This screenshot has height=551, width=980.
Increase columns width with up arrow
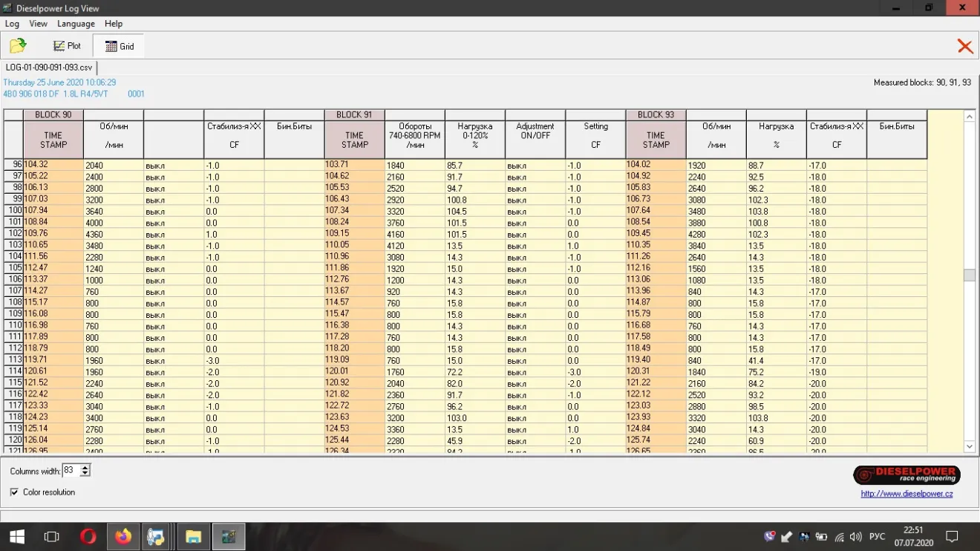85,468
